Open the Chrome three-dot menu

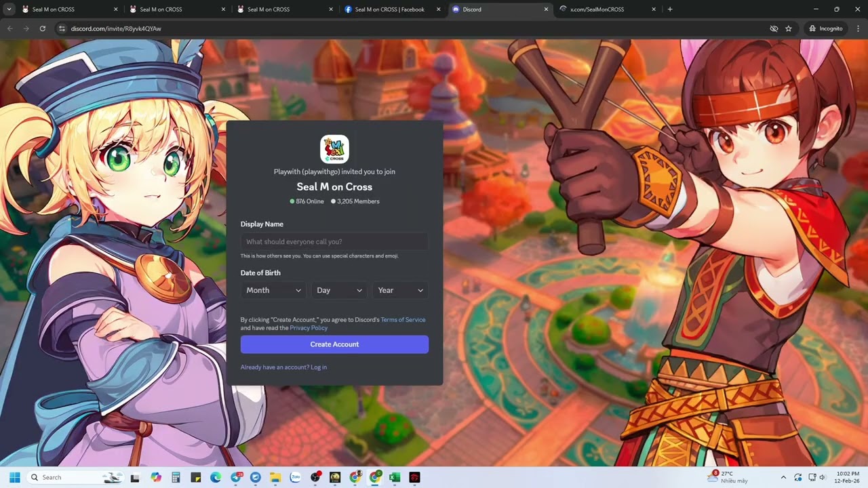tap(858, 28)
